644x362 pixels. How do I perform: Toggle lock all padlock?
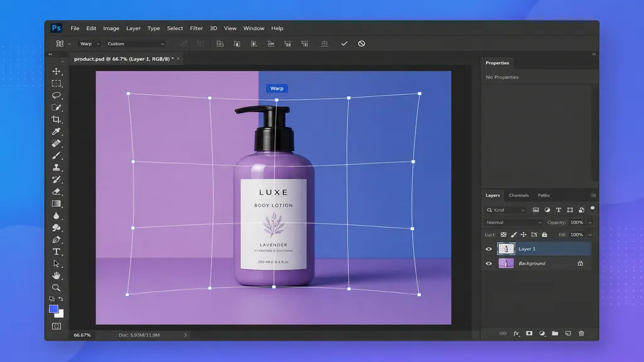tap(544, 235)
